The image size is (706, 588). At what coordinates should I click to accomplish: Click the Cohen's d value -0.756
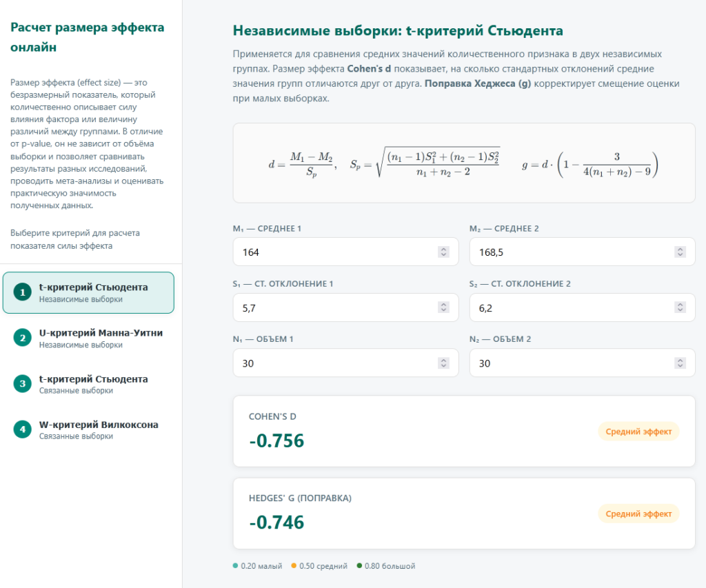[x=276, y=440]
